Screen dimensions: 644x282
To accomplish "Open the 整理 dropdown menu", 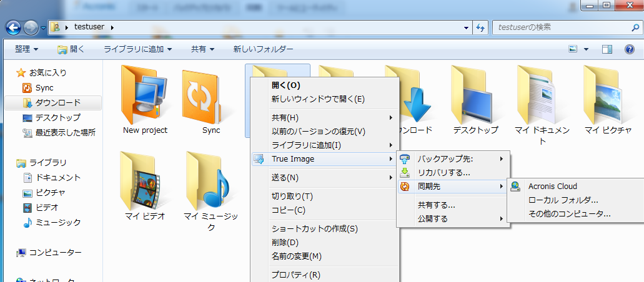I will coord(26,49).
